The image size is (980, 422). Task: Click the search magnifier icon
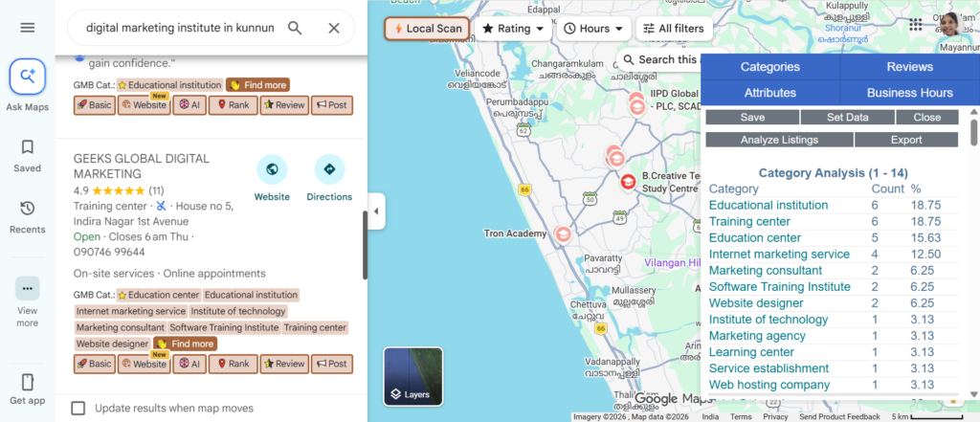point(295,28)
